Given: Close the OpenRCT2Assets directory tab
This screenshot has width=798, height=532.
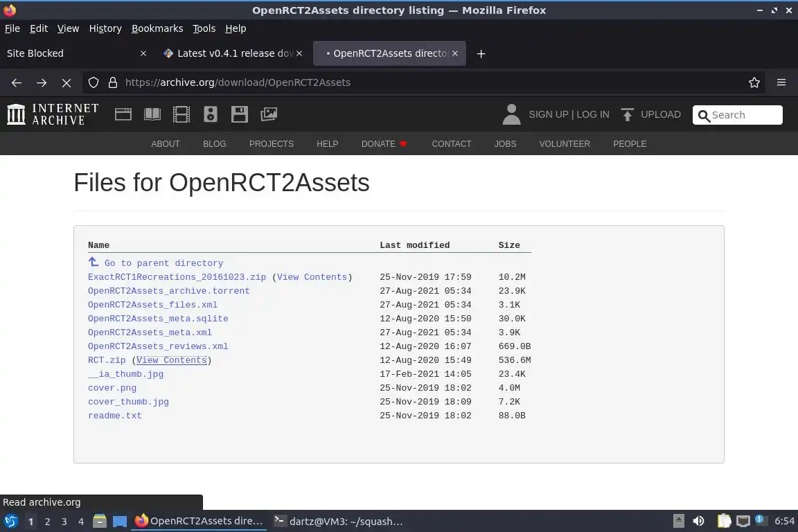Looking at the screenshot, I should click(455, 53).
